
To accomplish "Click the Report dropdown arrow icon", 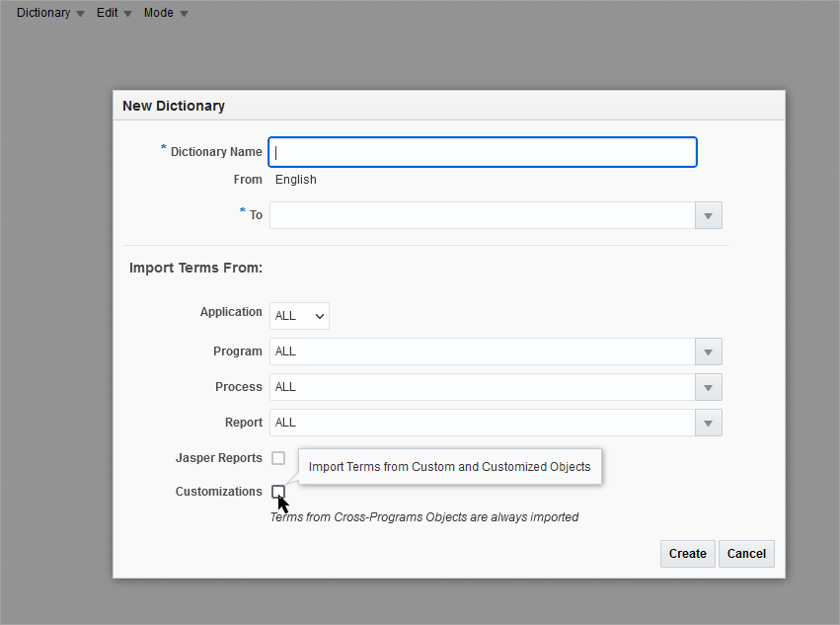I will tap(708, 423).
